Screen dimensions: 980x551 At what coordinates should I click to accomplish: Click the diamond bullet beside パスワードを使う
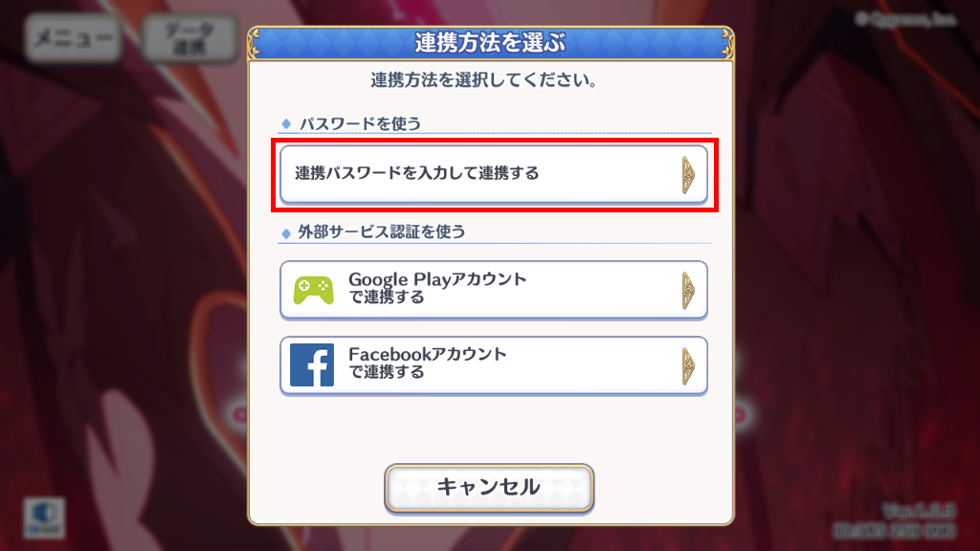click(x=286, y=123)
